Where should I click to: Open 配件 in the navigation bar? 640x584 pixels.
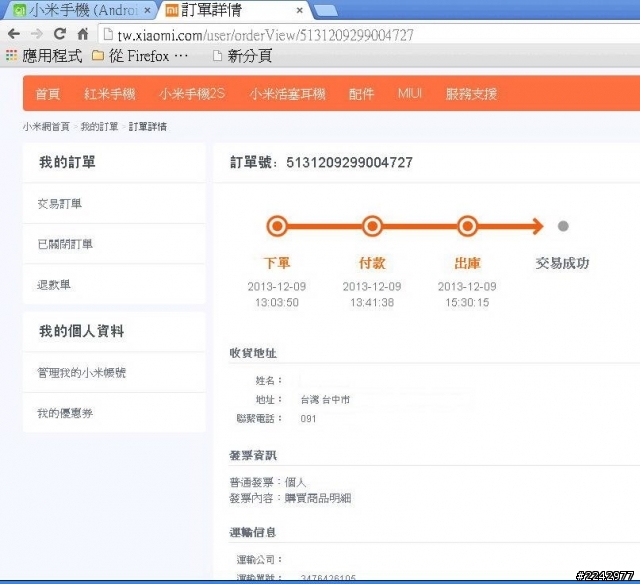pos(361,94)
